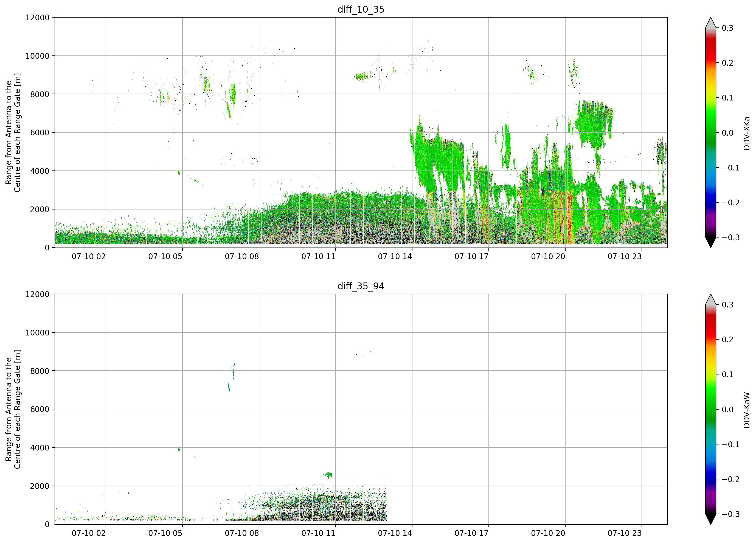Click the DDV-KaW colorbar gradient
The width and height of the screenshot is (756, 543).
coord(711,409)
